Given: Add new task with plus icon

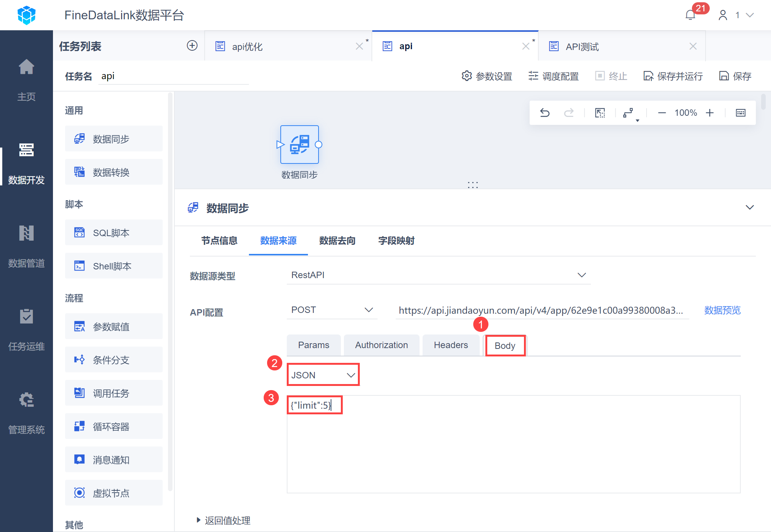Looking at the screenshot, I should (192, 46).
